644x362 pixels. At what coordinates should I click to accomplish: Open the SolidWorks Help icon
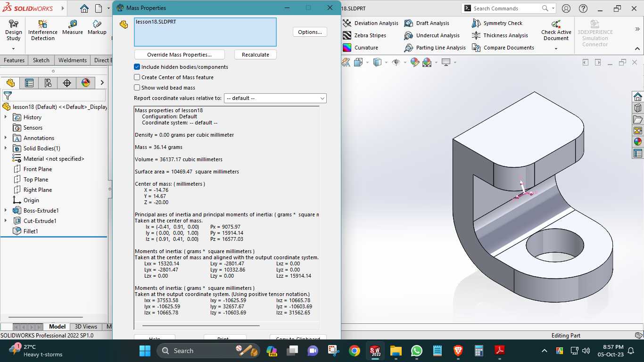point(583,8)
